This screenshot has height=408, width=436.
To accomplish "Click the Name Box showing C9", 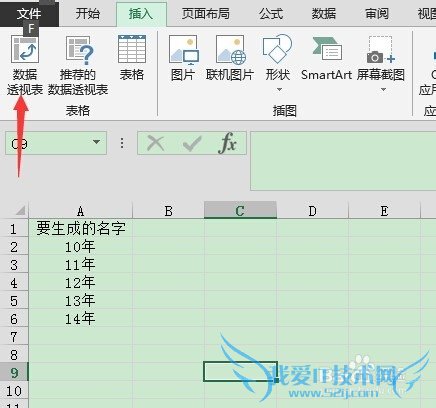I will [x=56, y=143].
